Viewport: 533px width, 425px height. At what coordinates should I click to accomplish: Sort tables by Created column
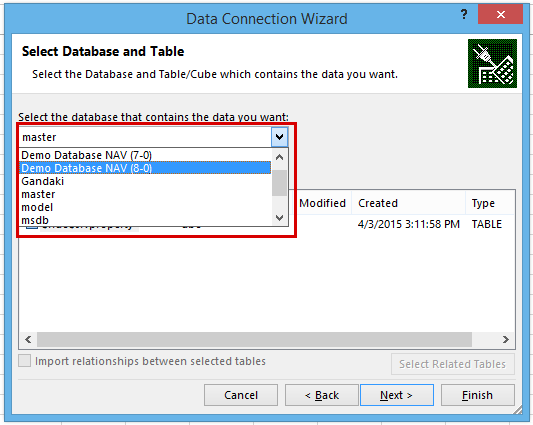pos(408,203)
